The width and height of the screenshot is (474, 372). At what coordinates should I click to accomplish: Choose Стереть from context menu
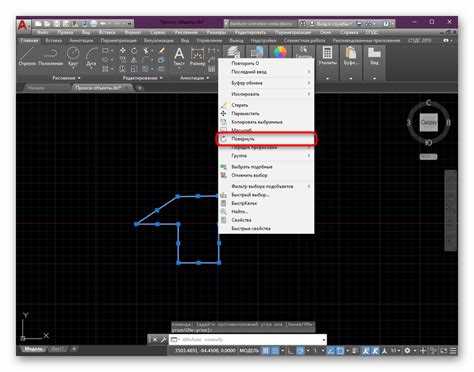(266, 105)
